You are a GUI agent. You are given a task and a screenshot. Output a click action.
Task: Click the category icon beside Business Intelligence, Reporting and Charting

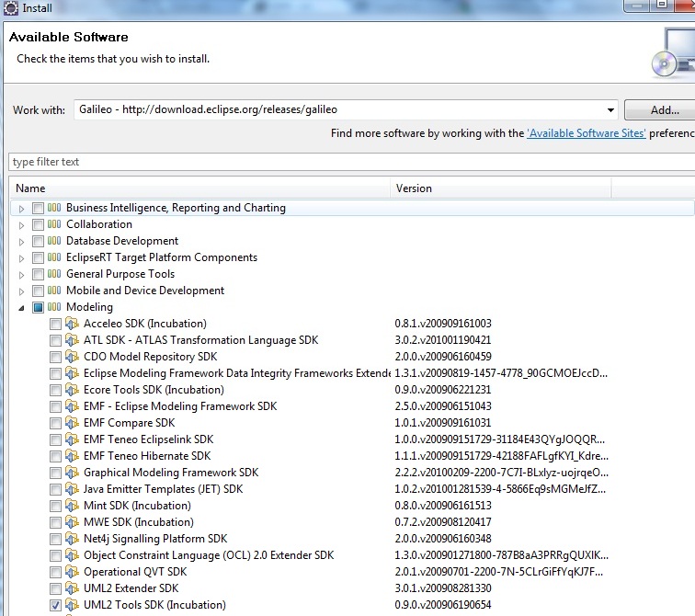(54, 208)
